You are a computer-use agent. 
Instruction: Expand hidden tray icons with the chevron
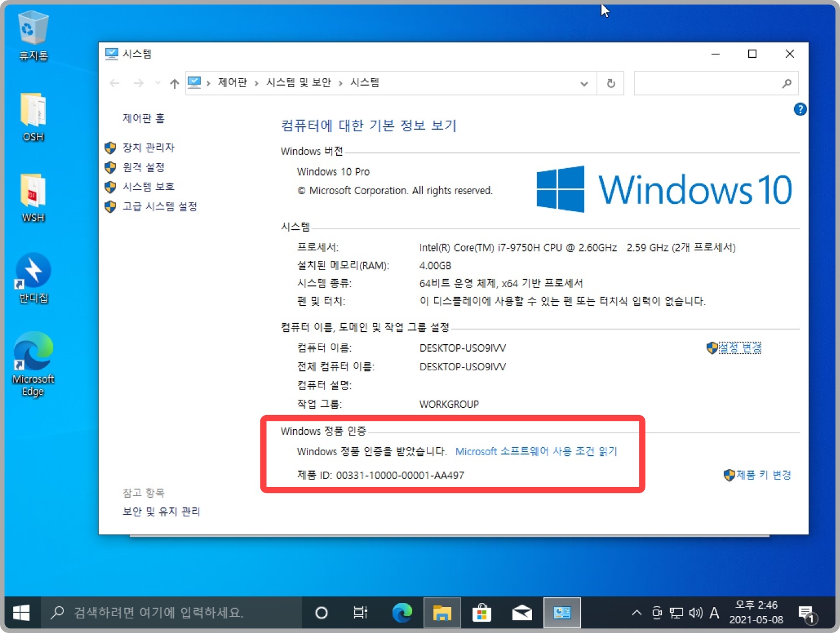(x=636, y=613)
